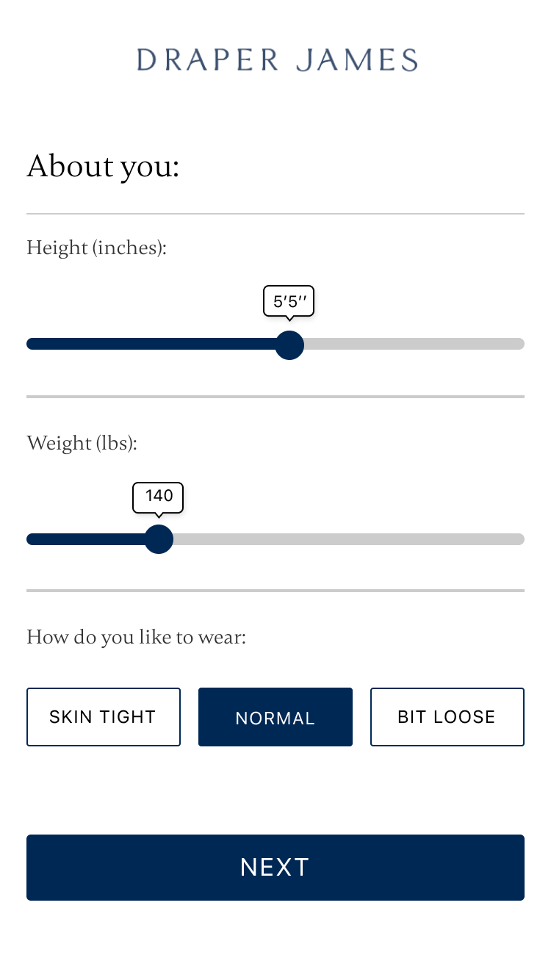Viewport: 551px width, 980px height.
Task: Click divider line below About you heading
Action: 275,214
